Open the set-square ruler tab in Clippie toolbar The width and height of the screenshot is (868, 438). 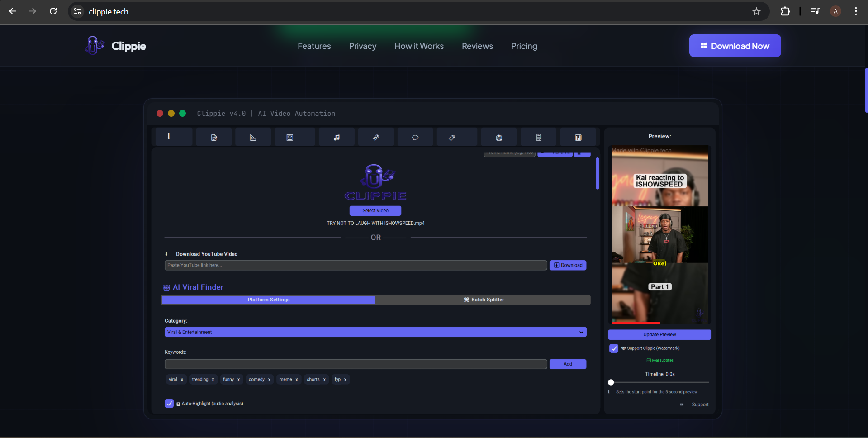coord(253,137)
